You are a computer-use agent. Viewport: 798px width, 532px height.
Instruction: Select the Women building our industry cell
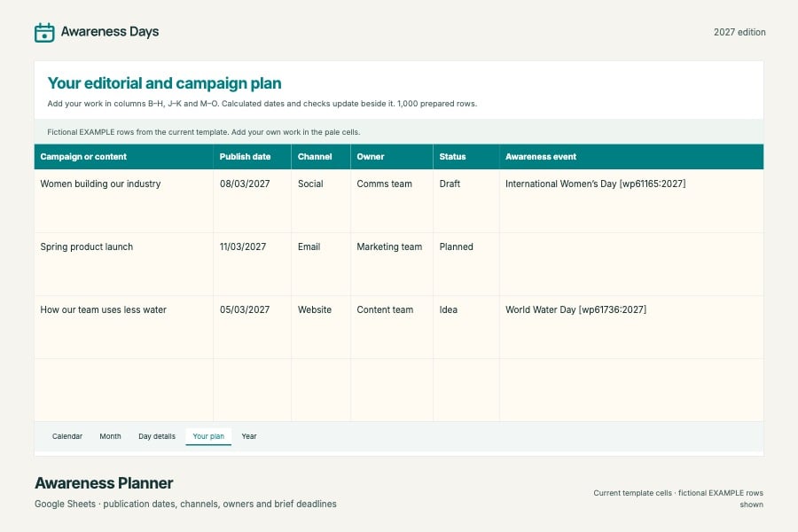pyautogui.click(x=123, y=201)
